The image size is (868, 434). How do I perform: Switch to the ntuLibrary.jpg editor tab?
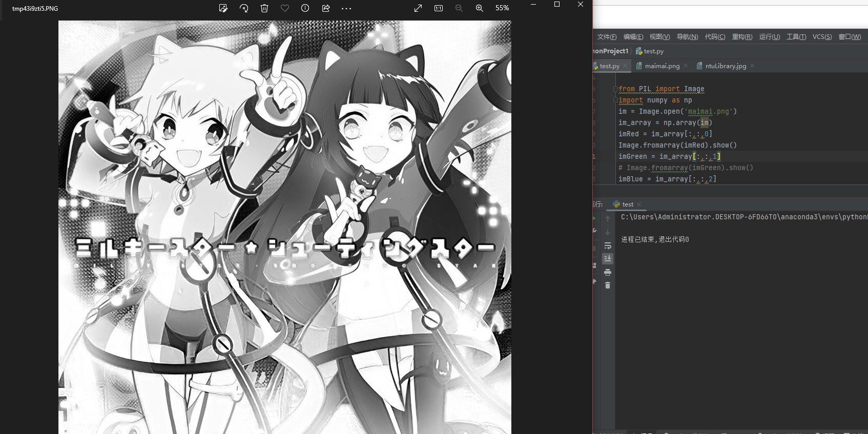click(x=726, y=66)
